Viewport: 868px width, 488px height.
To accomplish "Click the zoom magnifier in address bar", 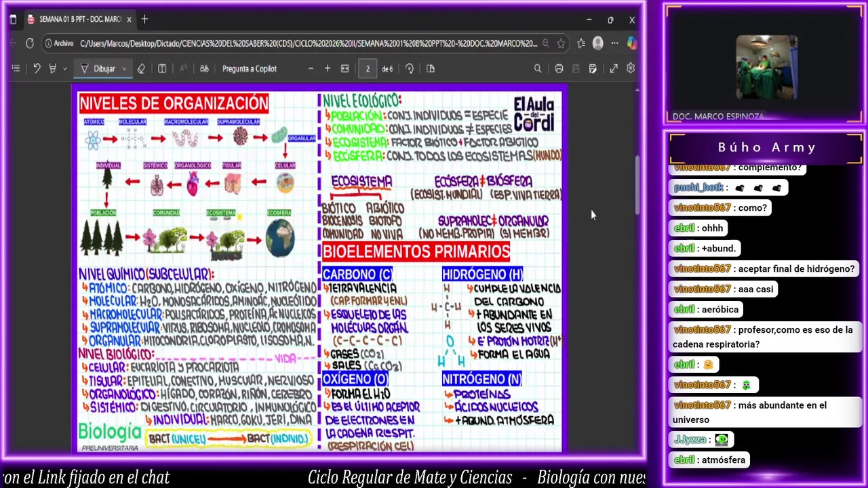I will pos(545,43).
